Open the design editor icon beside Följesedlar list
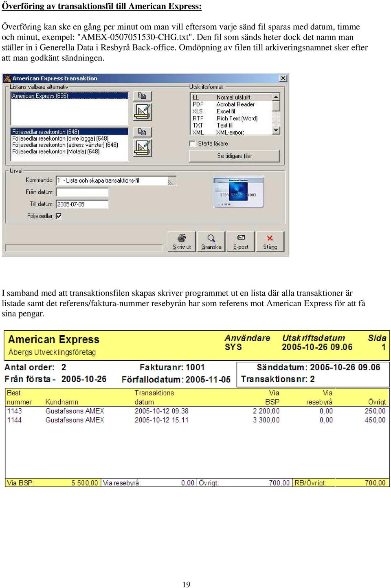 click(142, 148)
